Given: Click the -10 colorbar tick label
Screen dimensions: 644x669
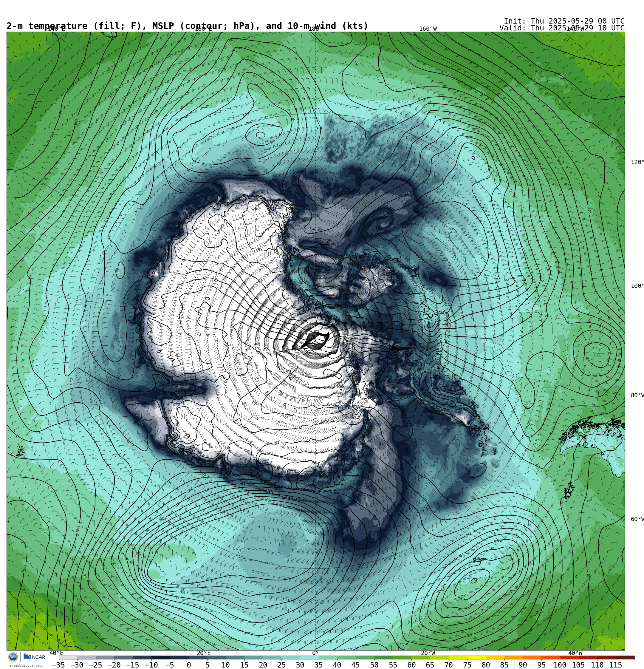Looking at the screenshot, I should point(151,665).
